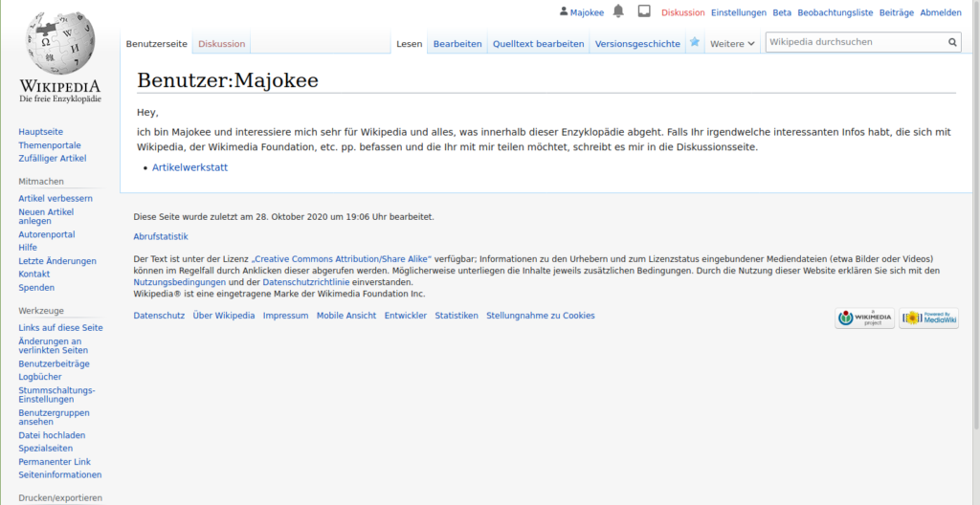Open the Kontakt sidebar link
Image resolution: width=980 pixels, height=505 pixels.
coord(34,274)
